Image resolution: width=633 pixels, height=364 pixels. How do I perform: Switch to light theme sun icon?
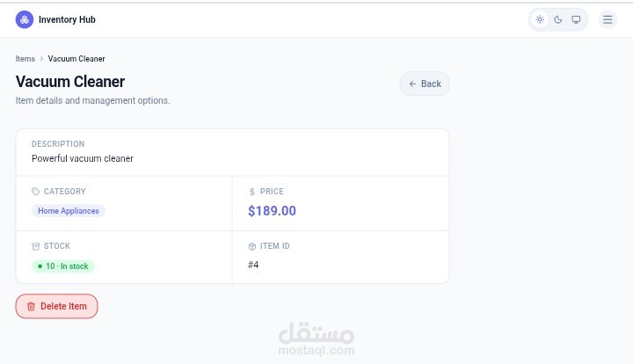(x=540, y=19)
